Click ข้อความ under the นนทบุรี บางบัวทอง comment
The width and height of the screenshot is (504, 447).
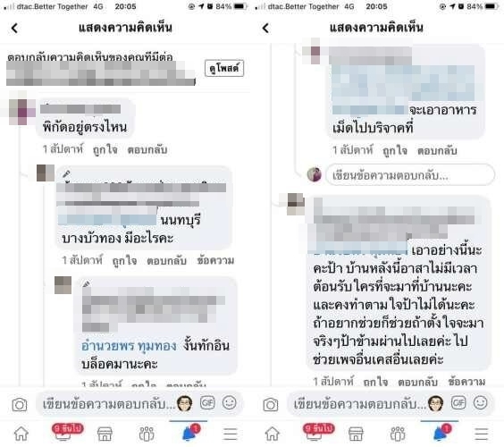pos(215,260)
